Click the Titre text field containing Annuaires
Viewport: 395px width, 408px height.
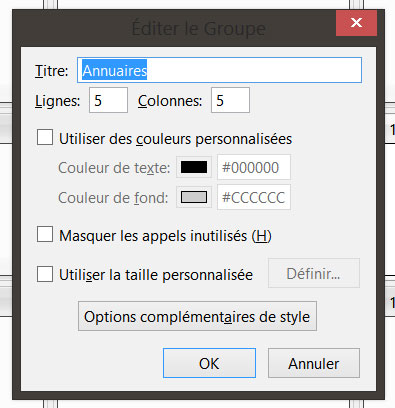tap(219, 70)
